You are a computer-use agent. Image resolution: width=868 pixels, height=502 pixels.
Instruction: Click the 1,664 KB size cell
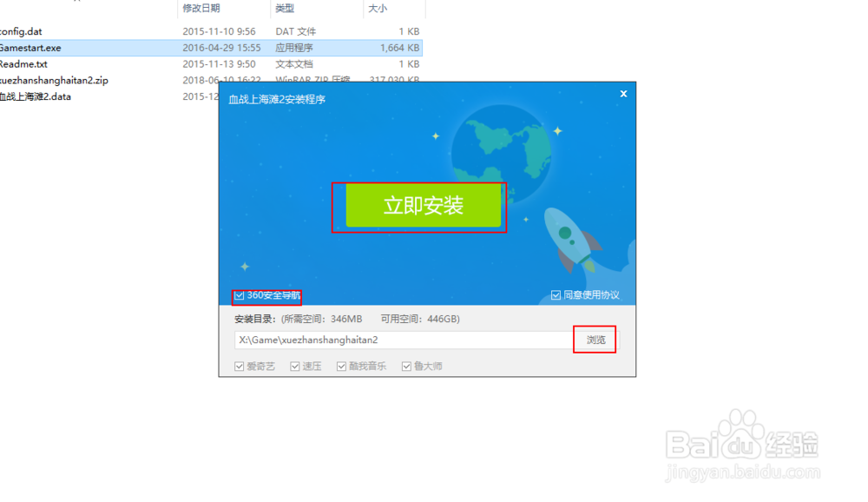pyautogui.click(x=399, y=48)
